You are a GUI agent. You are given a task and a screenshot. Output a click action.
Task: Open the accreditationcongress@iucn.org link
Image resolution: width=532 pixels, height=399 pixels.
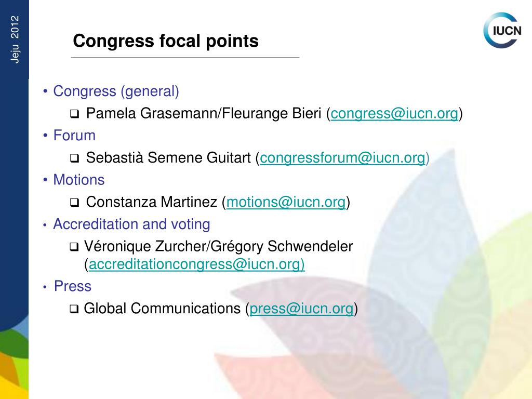pos(197,264)
